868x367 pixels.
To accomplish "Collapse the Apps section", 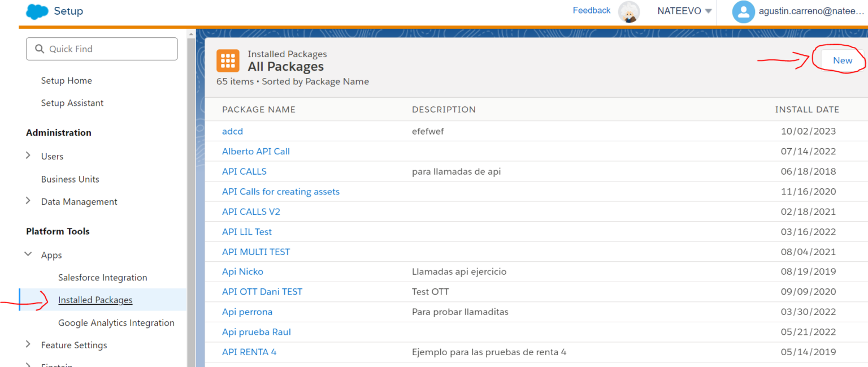I will [28, 254].
